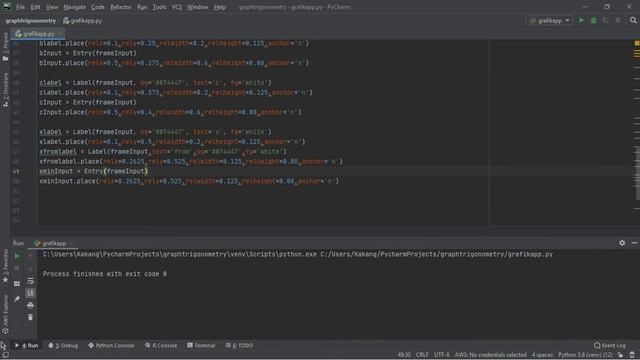This screenshot has width=640, height=360.
Task: Open the Navigate menu
Action: pyautogui.click(x=75, y=7)
